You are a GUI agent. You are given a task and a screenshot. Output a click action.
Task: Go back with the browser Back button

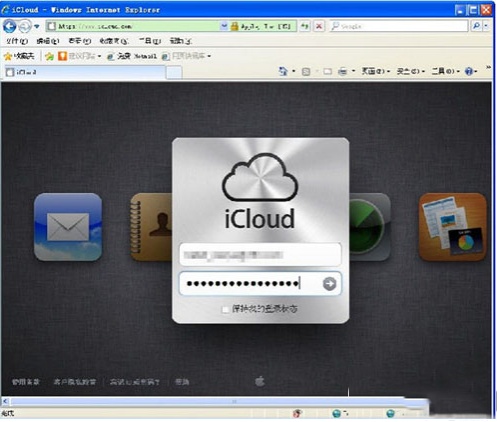(9, 26)
